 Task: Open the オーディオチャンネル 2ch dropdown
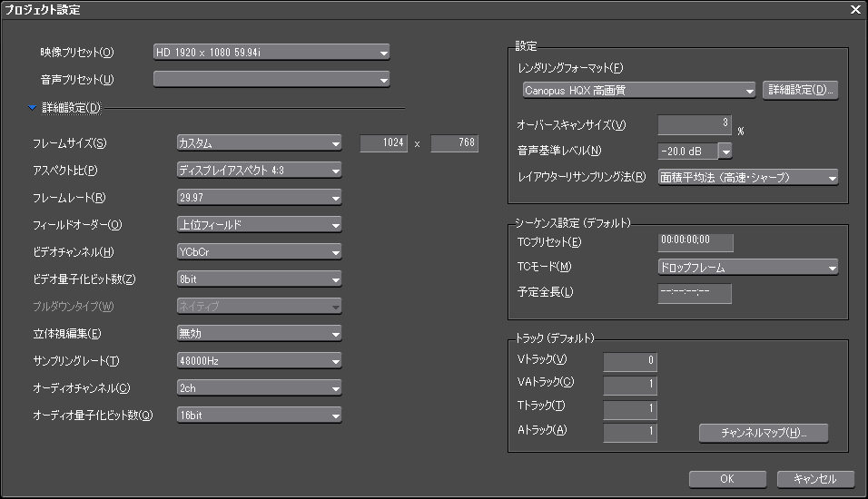coord(259,387)
